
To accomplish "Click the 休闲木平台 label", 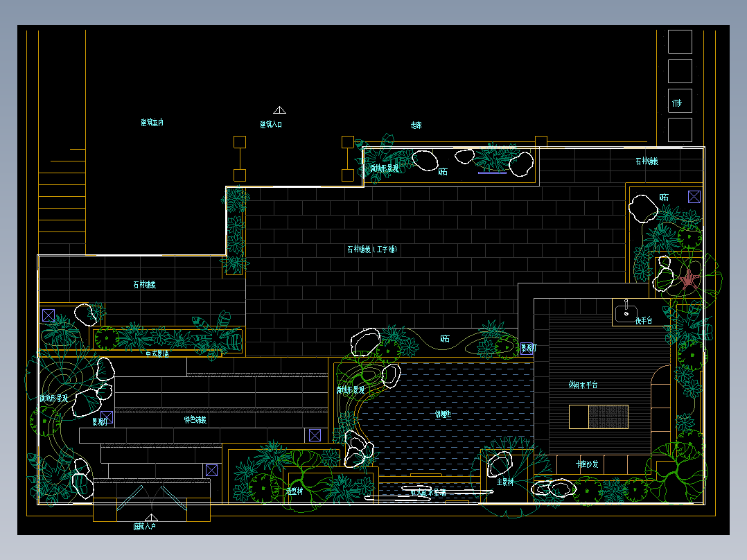I will click(x=583, y=385).
